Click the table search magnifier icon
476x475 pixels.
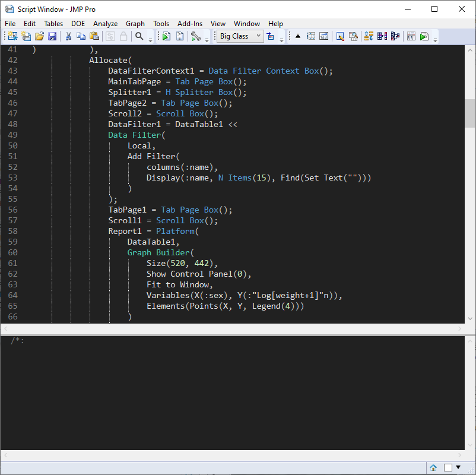(x=353, y=36)
